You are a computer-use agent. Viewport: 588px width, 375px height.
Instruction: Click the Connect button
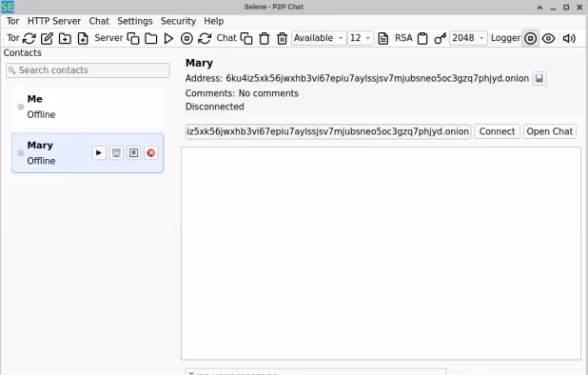tap(497, 131)
